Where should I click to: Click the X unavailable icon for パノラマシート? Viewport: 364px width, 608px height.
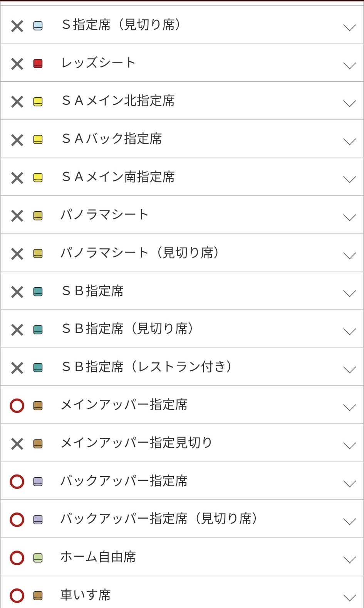(17, 216)
